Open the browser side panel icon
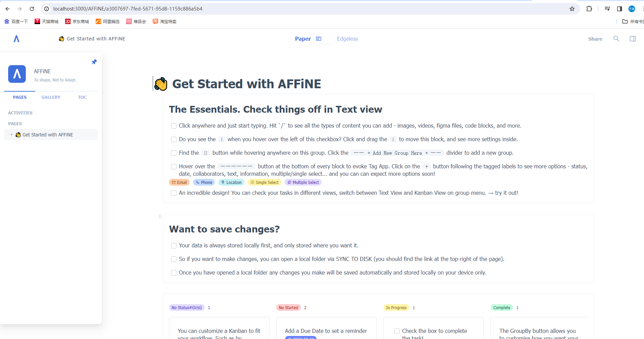644x339 pixels. [620, 9]
